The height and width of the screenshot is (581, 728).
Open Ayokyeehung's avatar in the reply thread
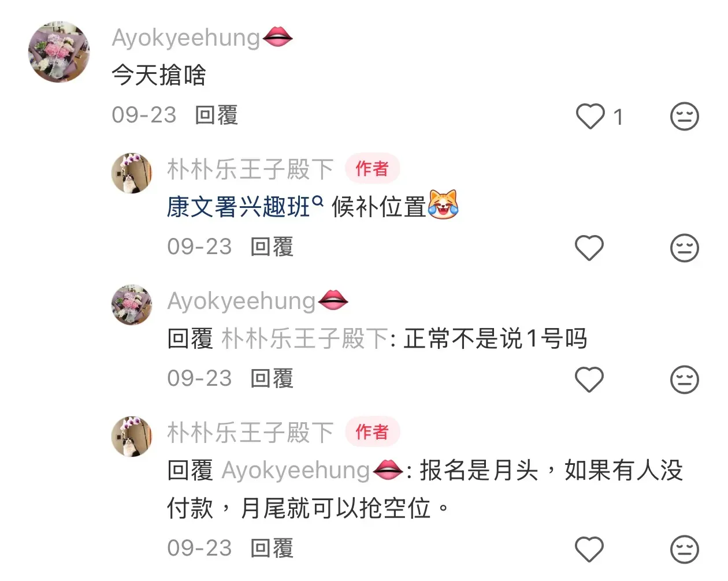pos(132,305)
